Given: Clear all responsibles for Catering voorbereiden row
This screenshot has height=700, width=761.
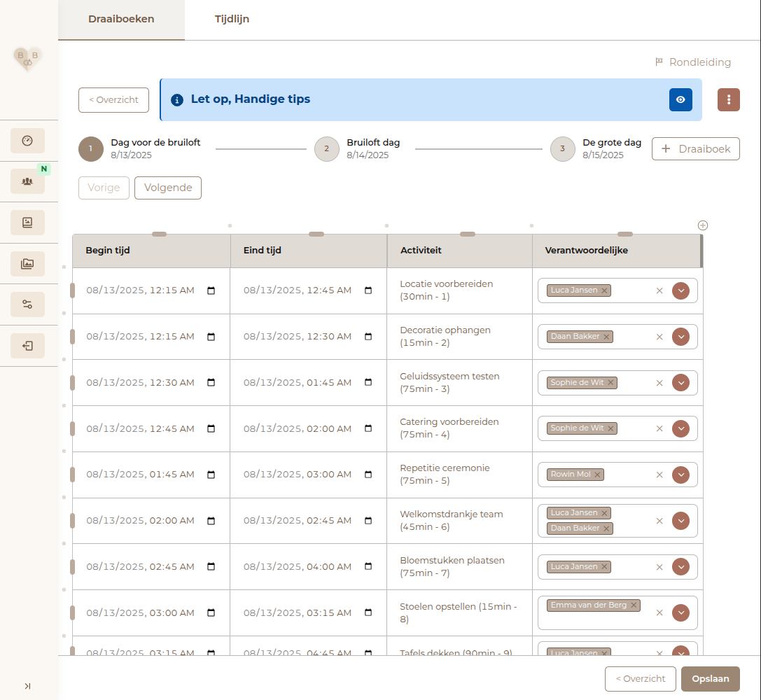Looking at the screenshot, I should click(659, 429).
